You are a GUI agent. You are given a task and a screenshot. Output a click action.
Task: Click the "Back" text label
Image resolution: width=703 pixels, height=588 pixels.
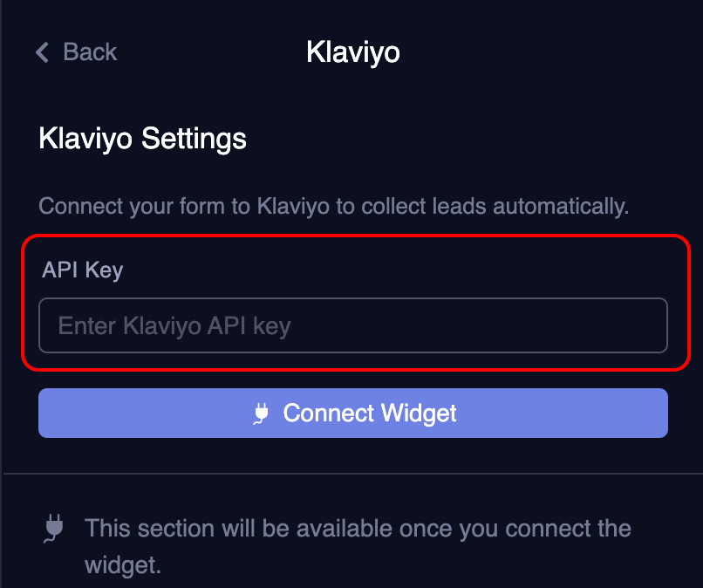(90, 52)
